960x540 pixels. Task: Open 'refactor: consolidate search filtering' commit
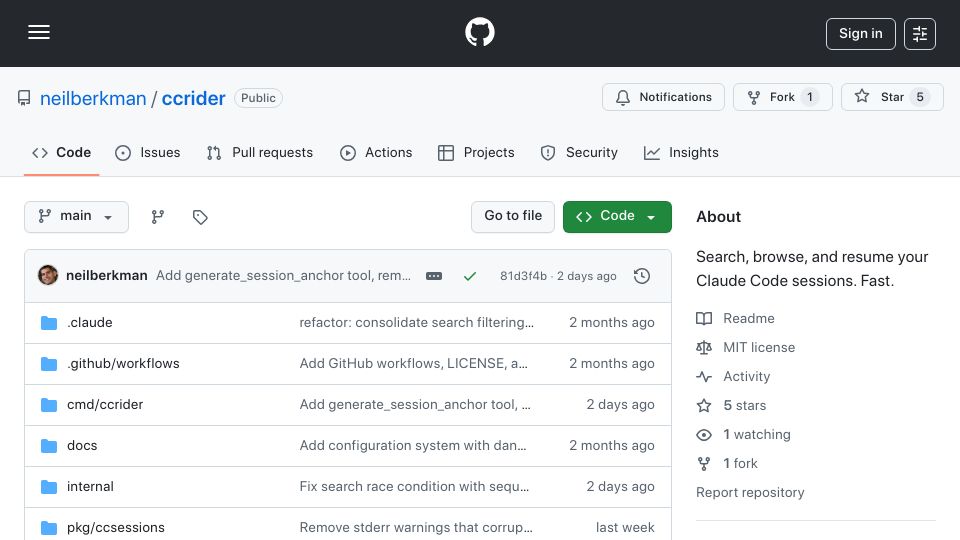[x=416, y=323]
